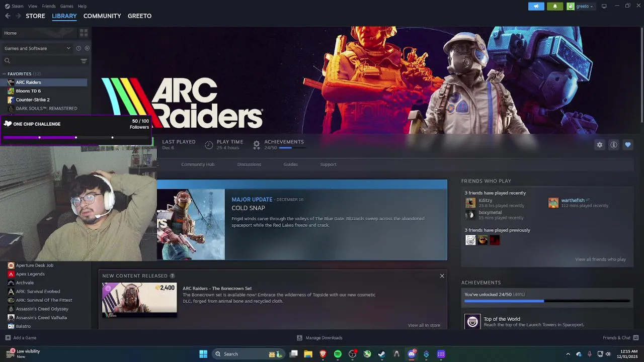The width and height of the screenshot is (644, 362).
Task: Open boxymetal friend avatar
Action: coord(470,215)
